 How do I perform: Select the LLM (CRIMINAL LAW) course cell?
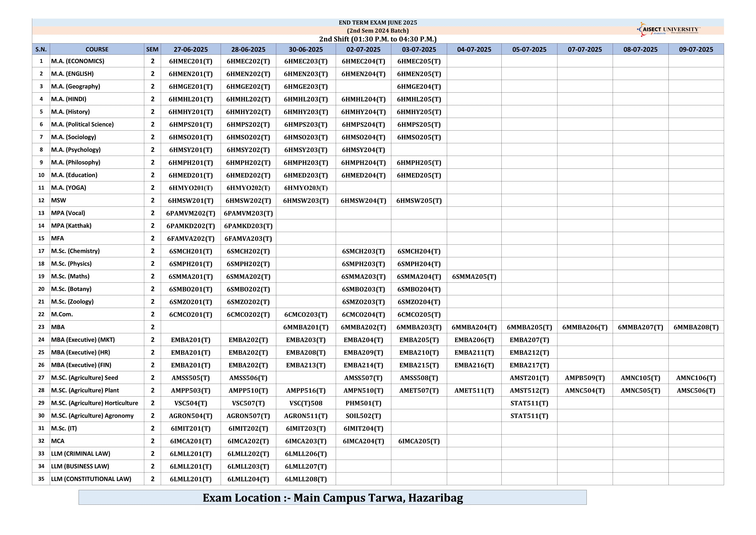coord(97,454)
